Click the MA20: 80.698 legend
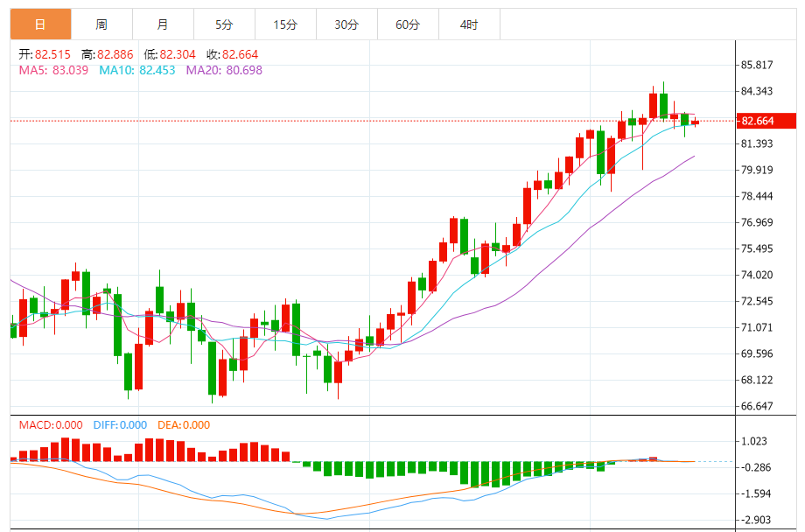The width and height of the screenshot is (805, 532). pyautogui.click(x=224, y=70)
